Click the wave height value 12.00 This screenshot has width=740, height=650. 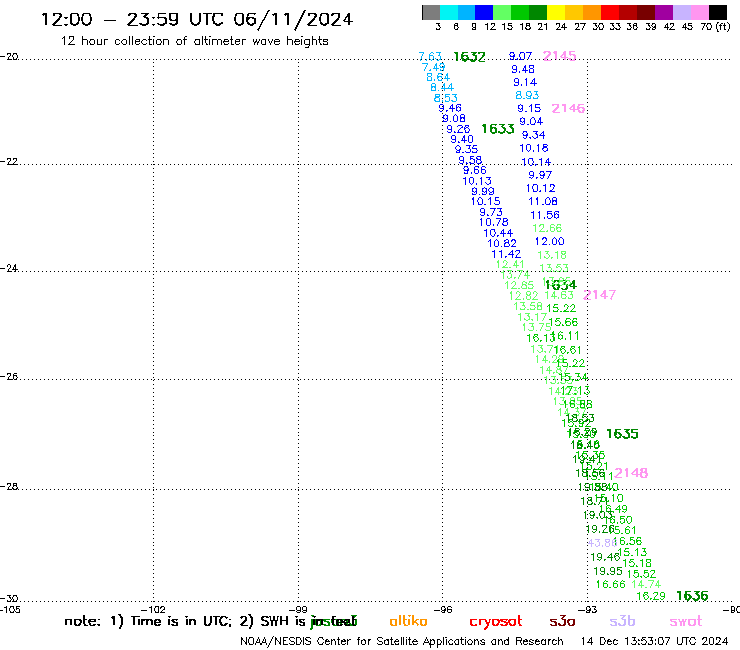point(549,241)
